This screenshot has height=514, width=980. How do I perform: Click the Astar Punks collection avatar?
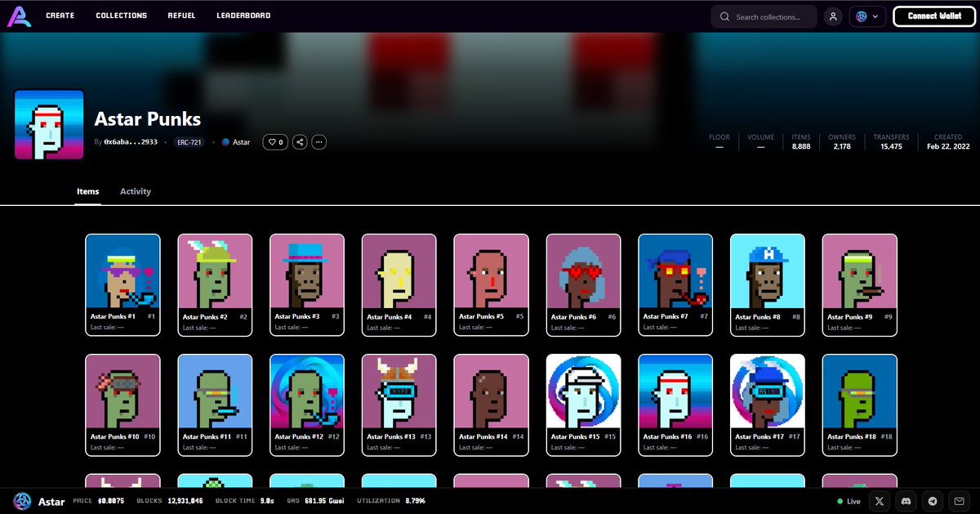pos(49,125)
